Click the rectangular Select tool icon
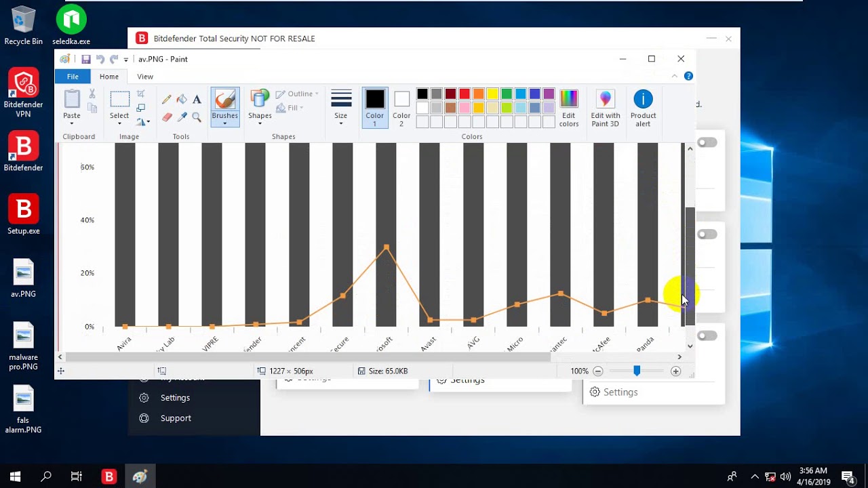Image resolution: width=868 pixels, height=488 pixels. (119, 99)
